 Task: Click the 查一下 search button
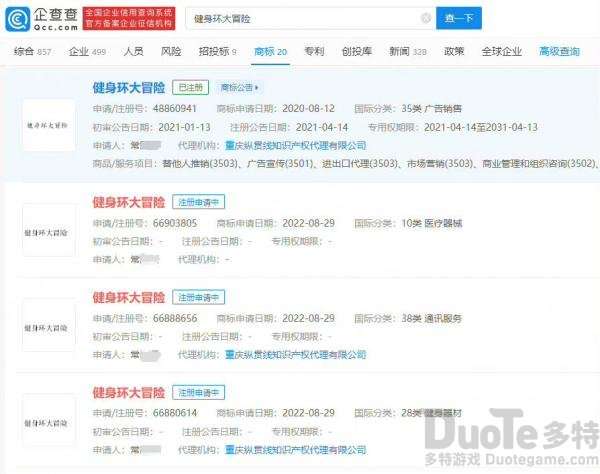[459, 18]
